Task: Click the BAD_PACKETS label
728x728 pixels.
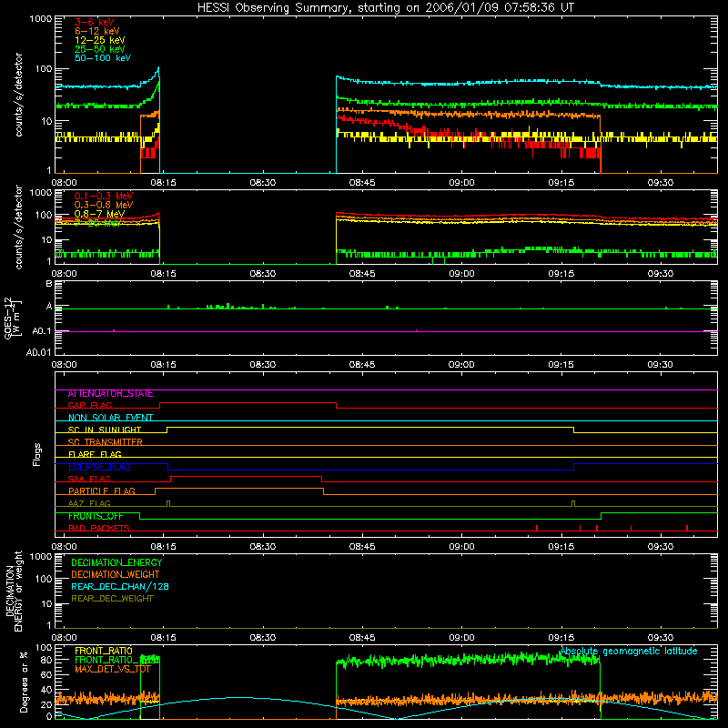Action: point(99,528)
